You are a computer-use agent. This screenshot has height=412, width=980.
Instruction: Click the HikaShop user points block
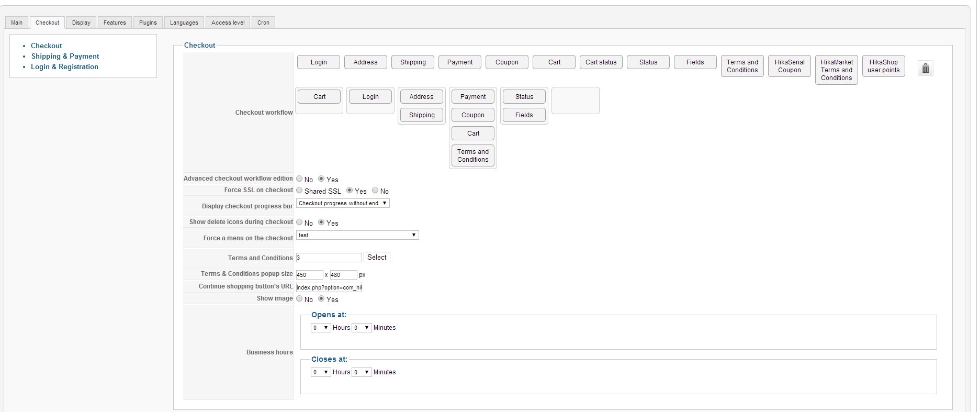pos(883,66)
